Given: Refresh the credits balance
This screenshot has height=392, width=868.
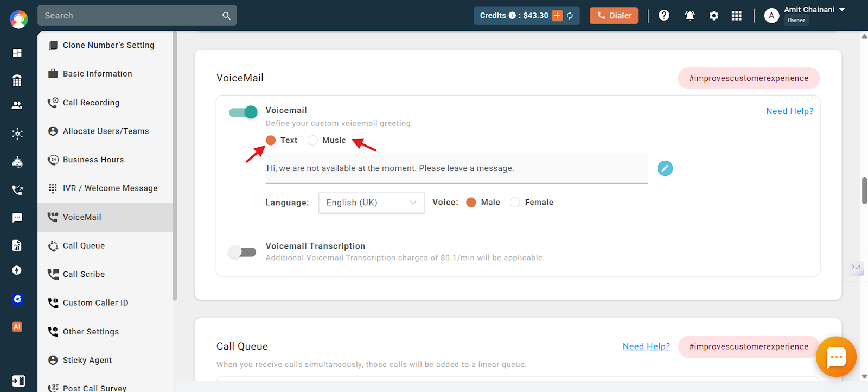Looking at the screenshot, I should click(x=570, y=16).
